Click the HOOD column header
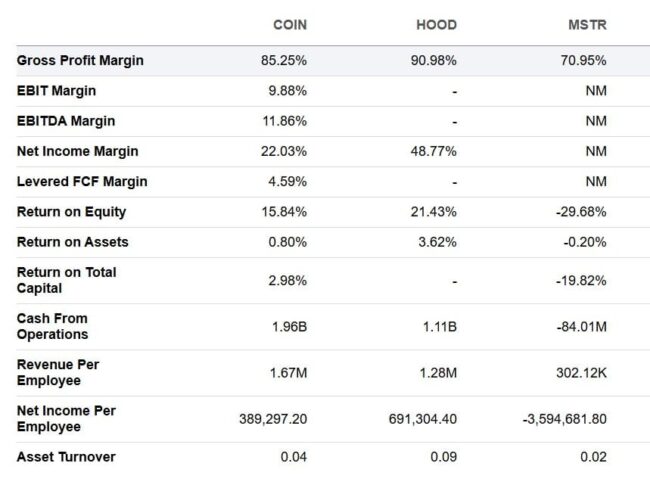The height and width of the screenshot is (488, 650). pos(436,25)
